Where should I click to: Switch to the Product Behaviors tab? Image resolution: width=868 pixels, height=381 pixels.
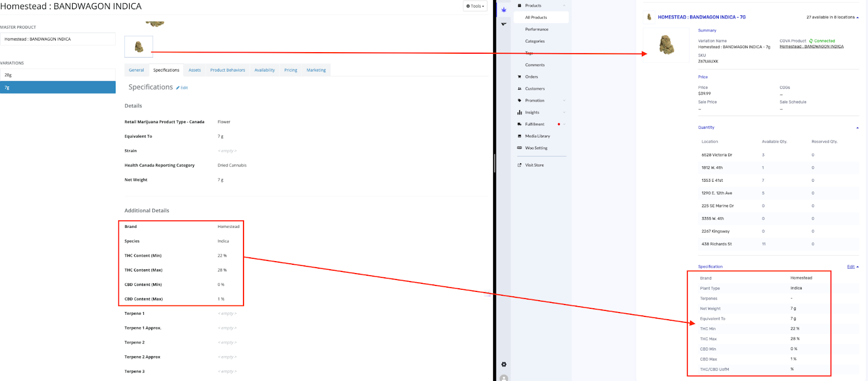click(x=227, y=70)
